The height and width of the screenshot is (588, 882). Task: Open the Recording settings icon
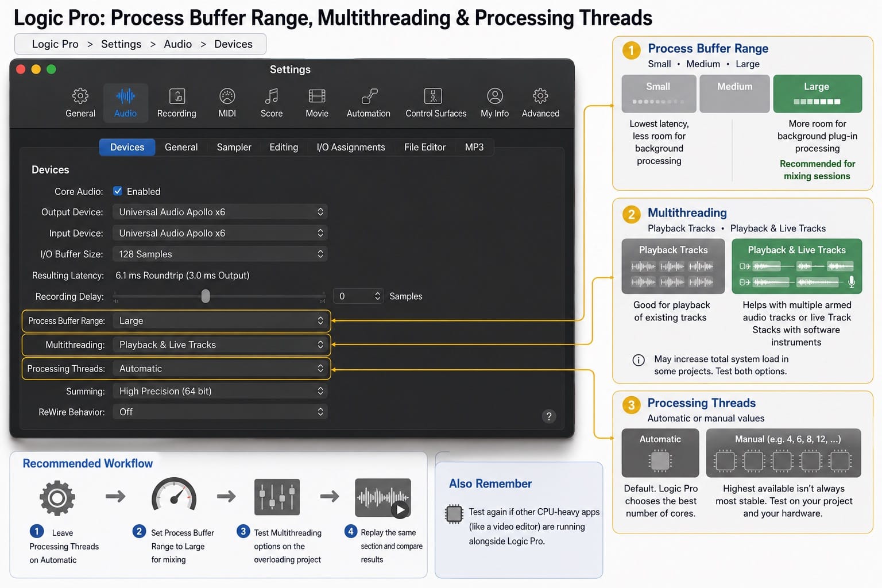point(177,96)
